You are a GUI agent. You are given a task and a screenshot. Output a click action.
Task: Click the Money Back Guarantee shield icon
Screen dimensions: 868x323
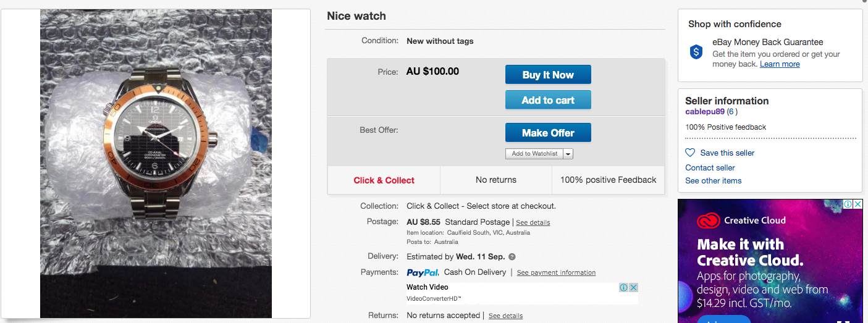696,52
